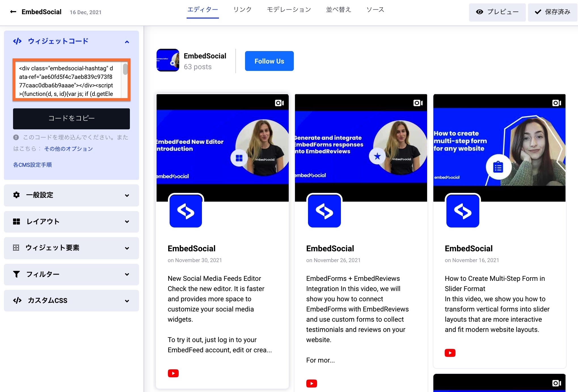Screen dimensions: 578x392
Task: Click EmbedSocial logo avatar on November 26 post
Action: click(x=324, y=211)
